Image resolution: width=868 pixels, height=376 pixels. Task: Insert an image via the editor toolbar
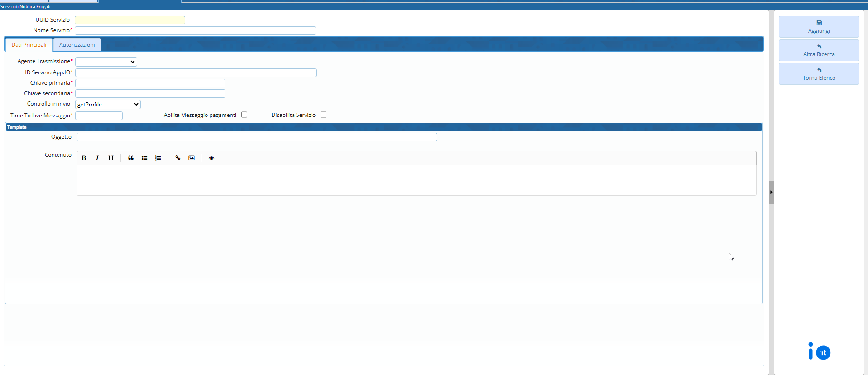click(x=192, y=158)
